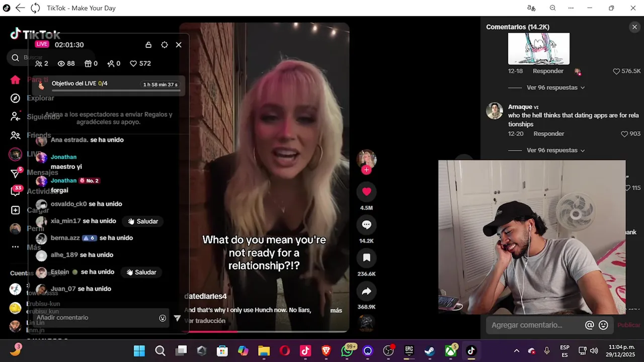Open Windows Start menu
The height and width of the screenshot is (362, 644).
coord(139,351)
